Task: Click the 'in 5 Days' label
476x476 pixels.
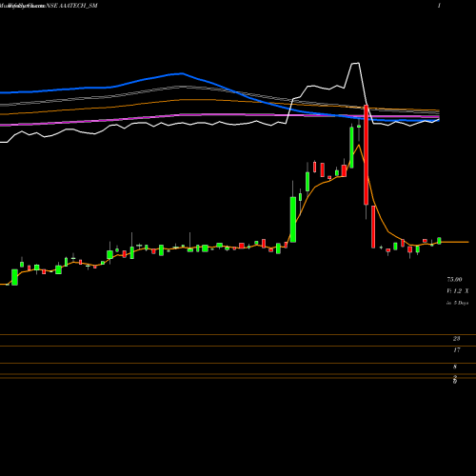Action: (457, 303)
